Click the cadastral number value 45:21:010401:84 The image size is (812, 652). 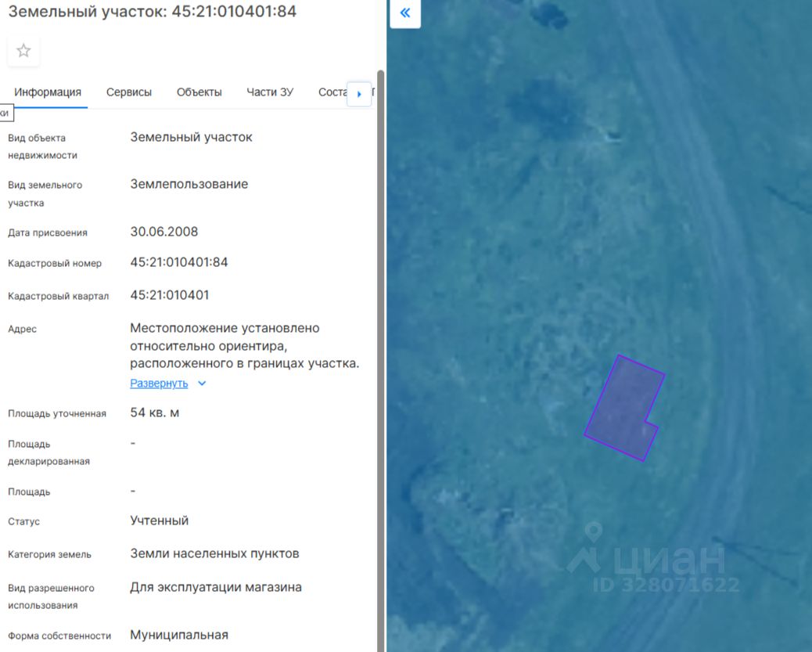(179, 262)
